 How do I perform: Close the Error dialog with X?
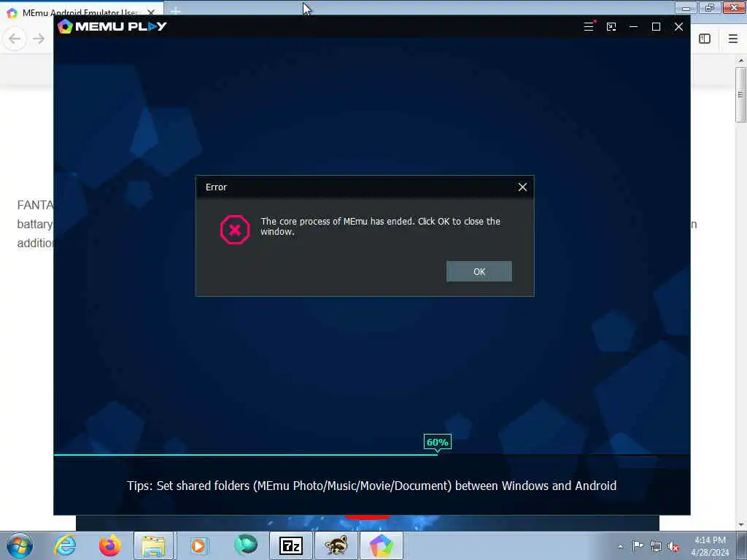click(522, 187)
